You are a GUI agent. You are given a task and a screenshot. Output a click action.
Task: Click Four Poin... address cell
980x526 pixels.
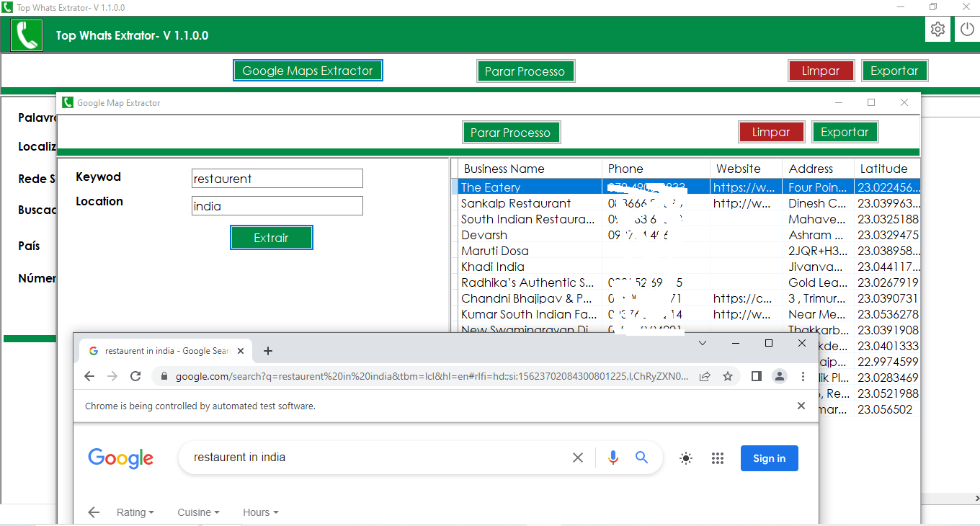[818, 187]
